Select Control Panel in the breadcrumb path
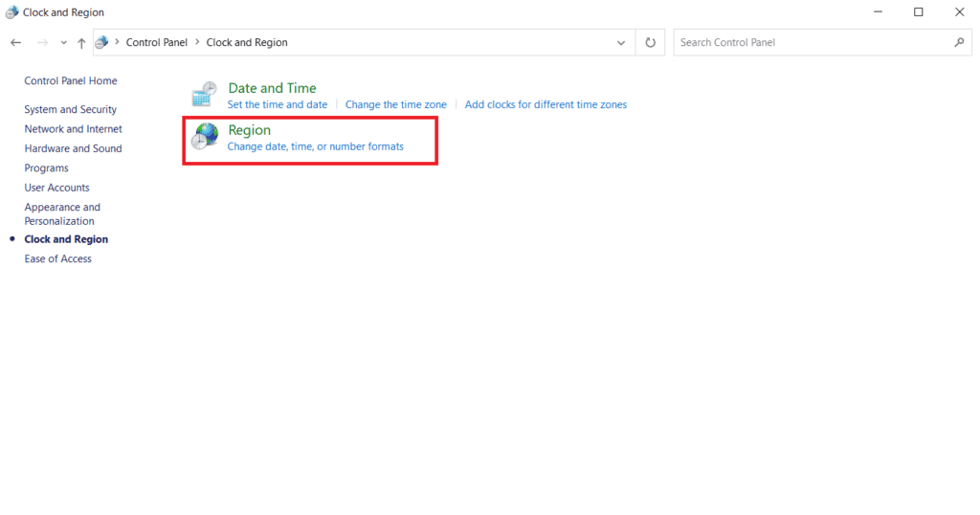Image resolution: width=980 pixels, height=515 pixels. pyautogui.click(x=156, y=42)
